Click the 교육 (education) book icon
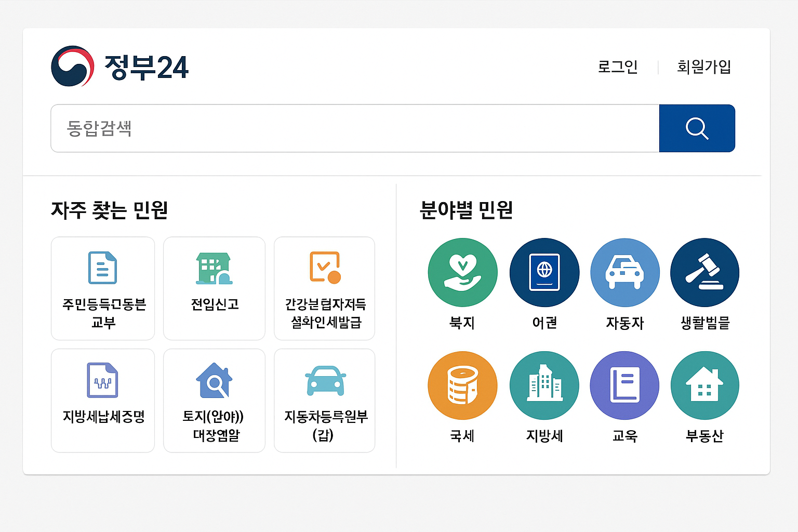This screenshot has width=798, height=532. (x=624, y=385)
